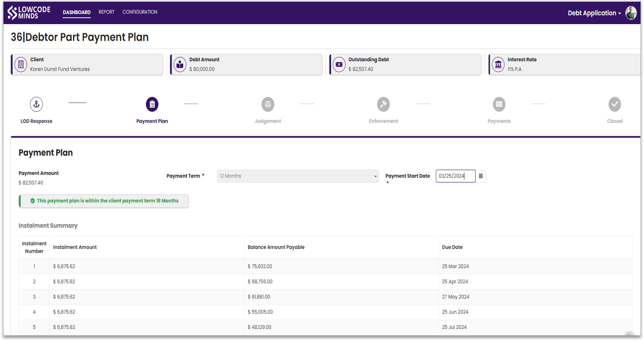Screen dimensions: 644x341
Task: Click the Payments step label
Action: pos(499,121)
